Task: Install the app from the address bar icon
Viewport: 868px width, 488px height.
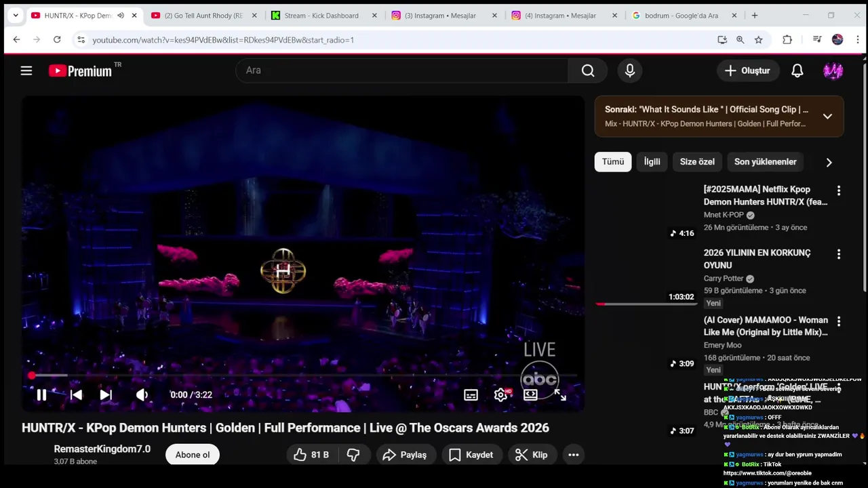Action: tap(722, 40)
